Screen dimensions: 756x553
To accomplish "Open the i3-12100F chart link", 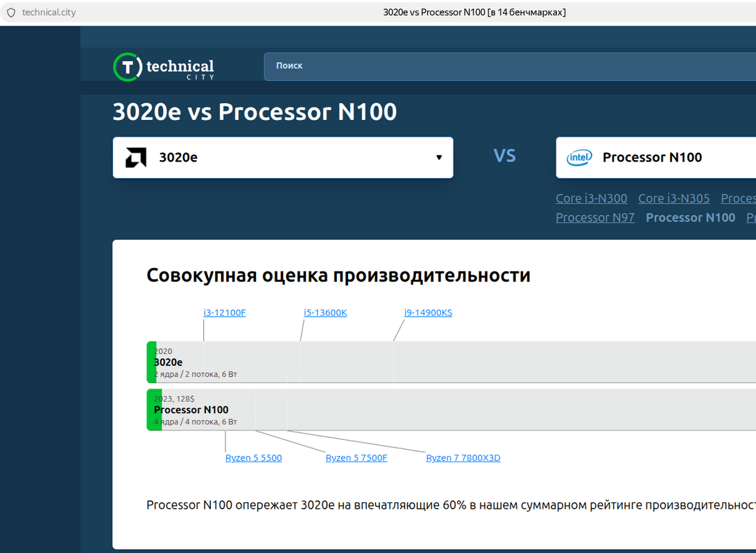I will (225, 313).
